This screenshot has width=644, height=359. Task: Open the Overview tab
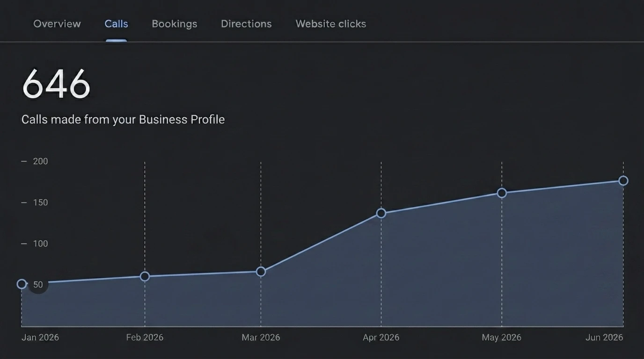tap(57, 24)
